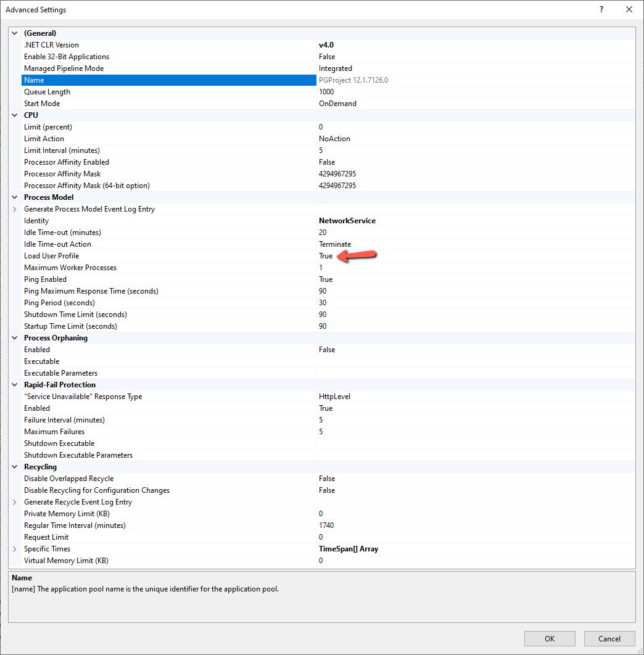The height and width of the screenshot is (655, 644).
Task: Expand Generate Process Model Event Log Entry
Action: coord(15,209)
